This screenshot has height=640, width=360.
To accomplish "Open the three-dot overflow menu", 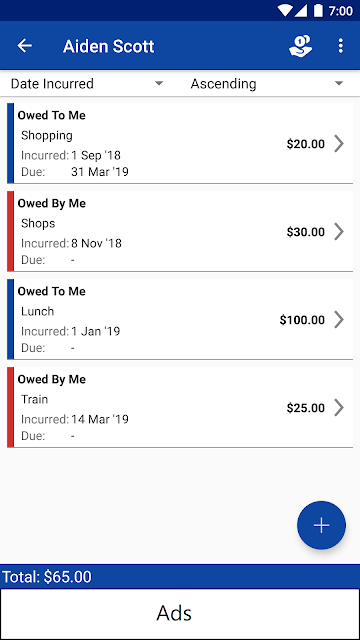I will (341, 46).
